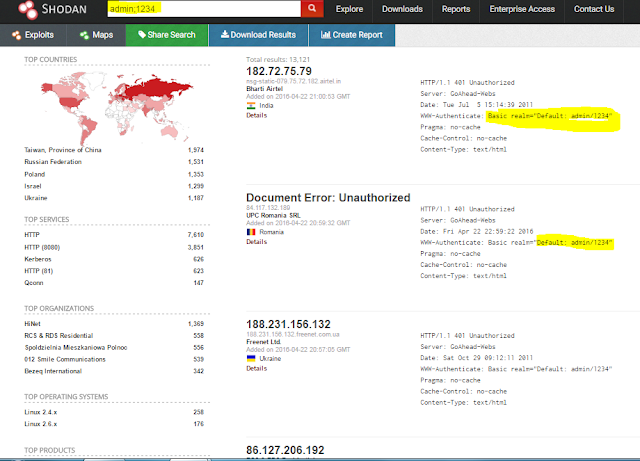
Task: Go to the Reports page
Action: [456, 9]
